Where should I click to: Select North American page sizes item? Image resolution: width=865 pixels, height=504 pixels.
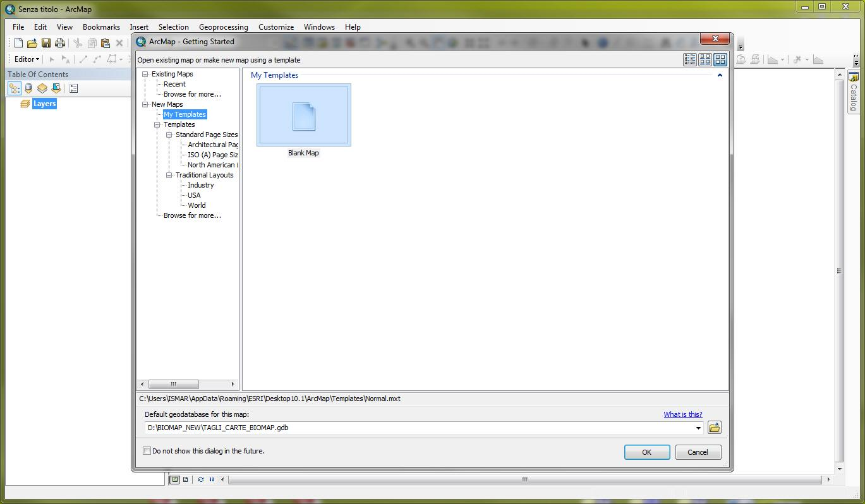click(213, 165)
